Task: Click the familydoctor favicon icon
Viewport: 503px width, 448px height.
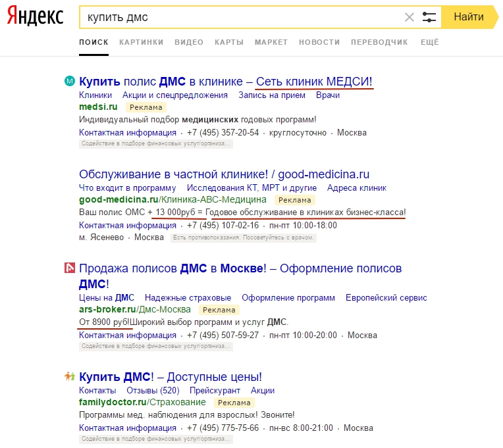Action: [x=70, y=376]
